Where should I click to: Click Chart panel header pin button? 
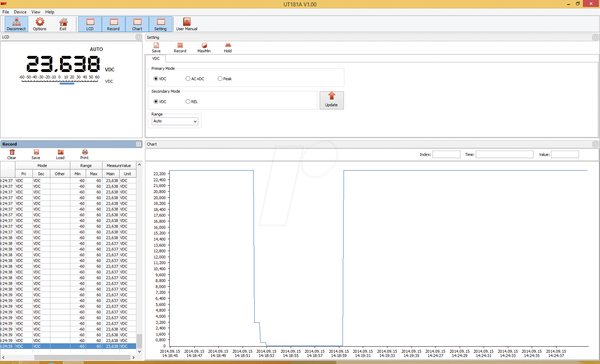[595, 144]
